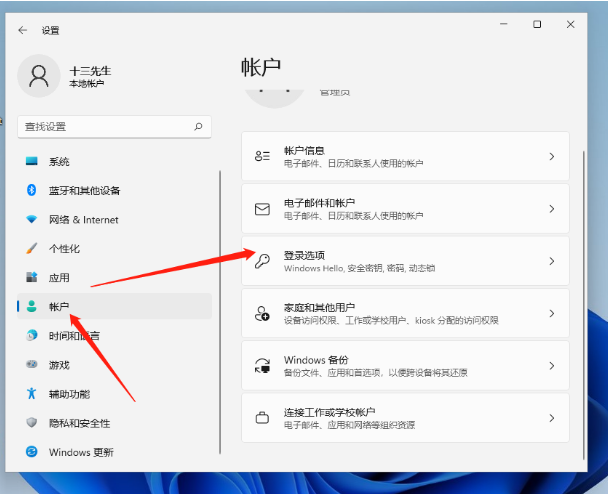This screenshot has width=608, height=494.
Task: Click the 系统 monitor icon
Action: point(31,161)
